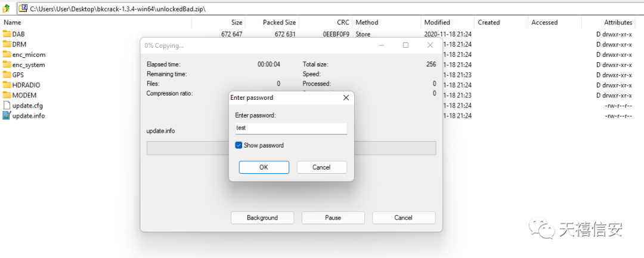Click the up-one-level folder arrow icon
644x258 pixels.
point(6,8)
